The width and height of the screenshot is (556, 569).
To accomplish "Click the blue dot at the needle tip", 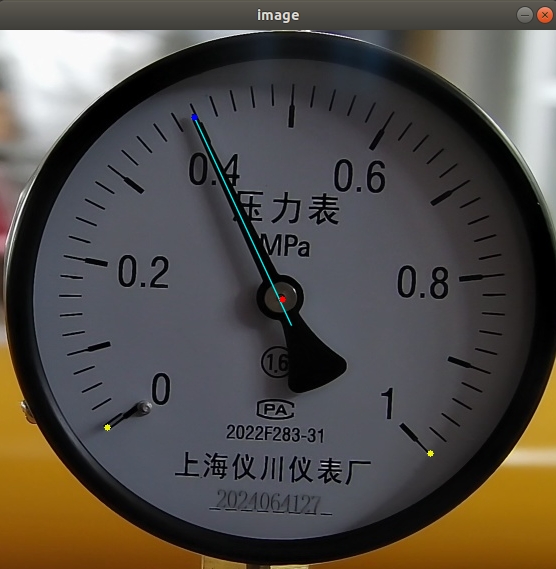I will [195, 117].
